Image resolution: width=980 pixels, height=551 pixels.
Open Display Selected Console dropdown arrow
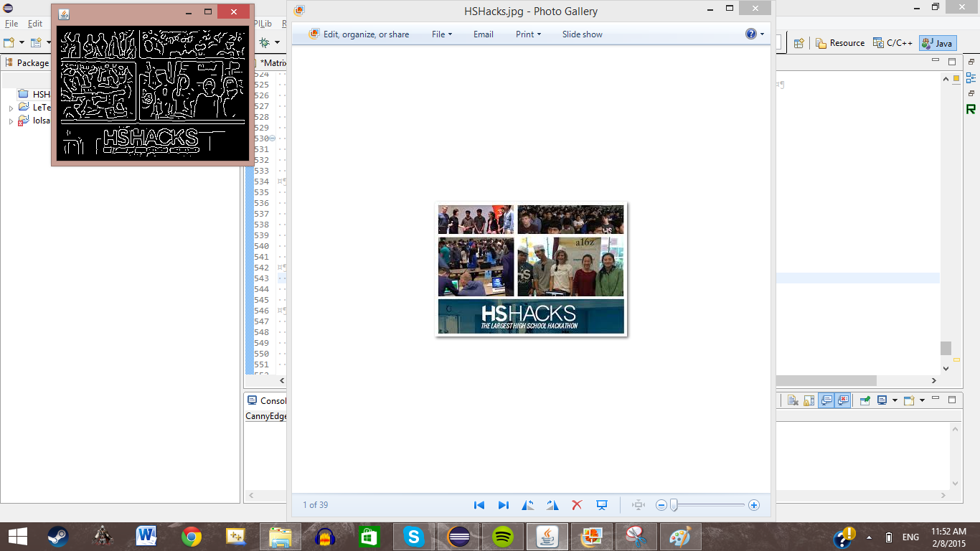coord(894,400)
